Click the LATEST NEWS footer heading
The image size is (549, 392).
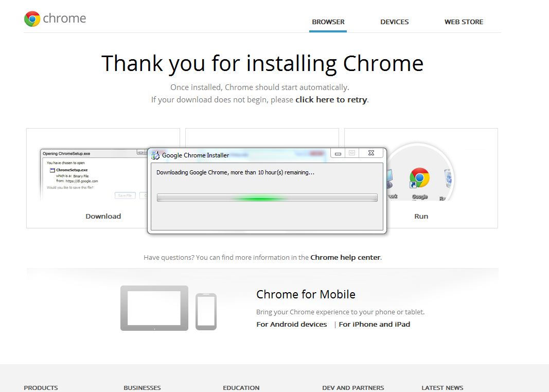442,388
